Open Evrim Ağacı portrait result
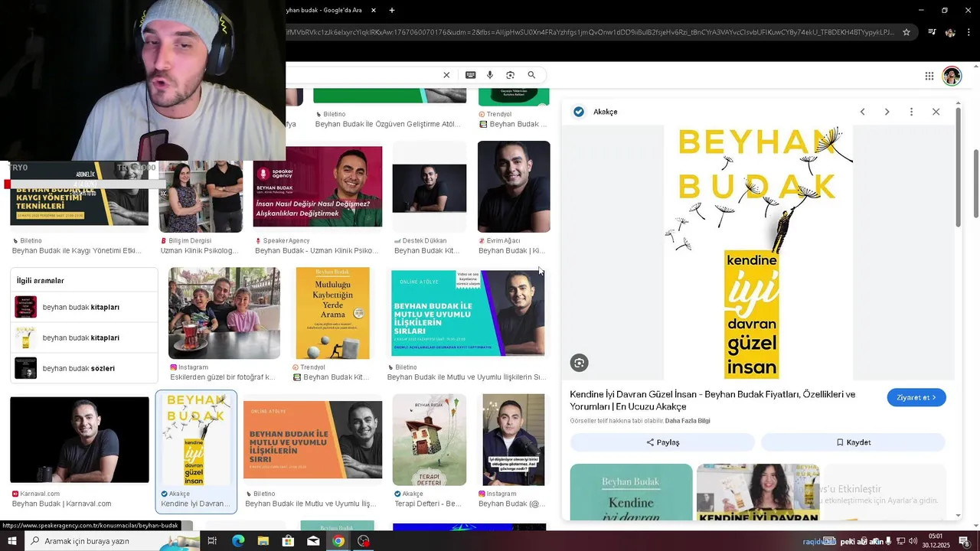Image resolution: width=980 pixels, height=551 pixels. (514, 187)
